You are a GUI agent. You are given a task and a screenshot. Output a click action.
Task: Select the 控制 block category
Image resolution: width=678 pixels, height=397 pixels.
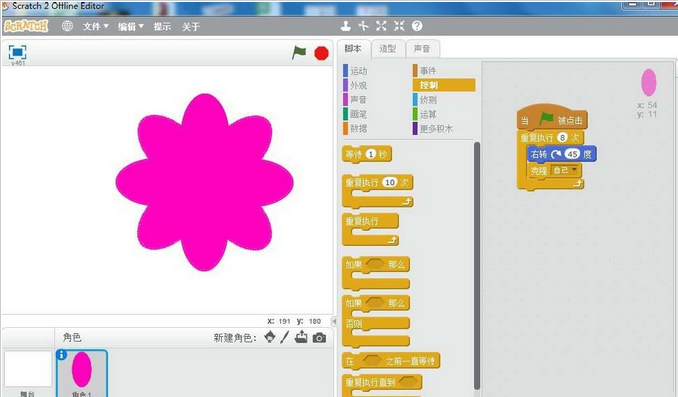click(x=444, y=85)
